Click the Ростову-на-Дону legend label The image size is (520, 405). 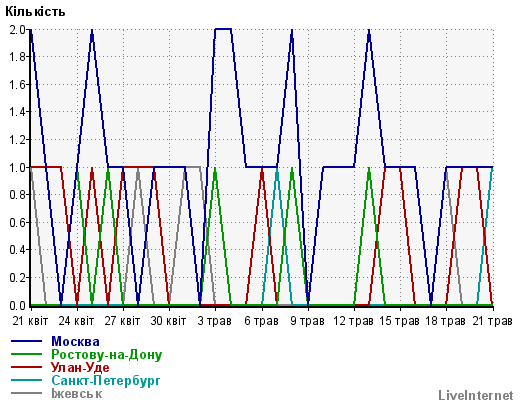[107, 355]
